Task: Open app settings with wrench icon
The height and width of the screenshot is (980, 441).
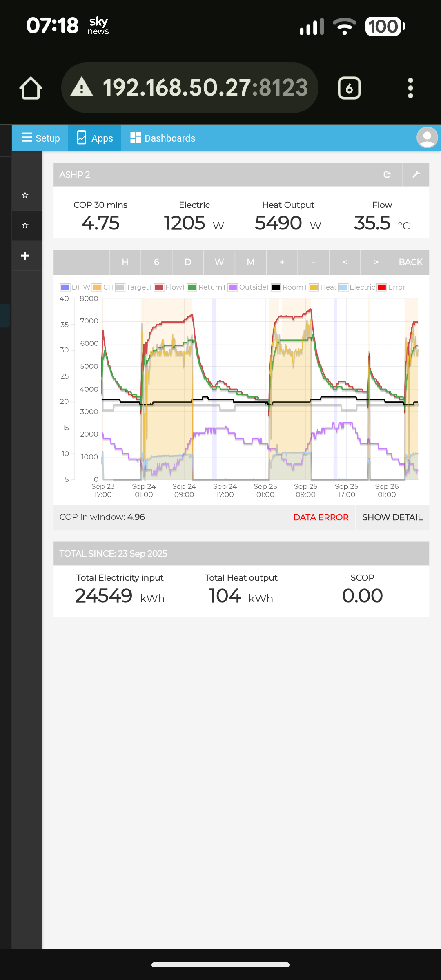Action: tap(416, 175)
